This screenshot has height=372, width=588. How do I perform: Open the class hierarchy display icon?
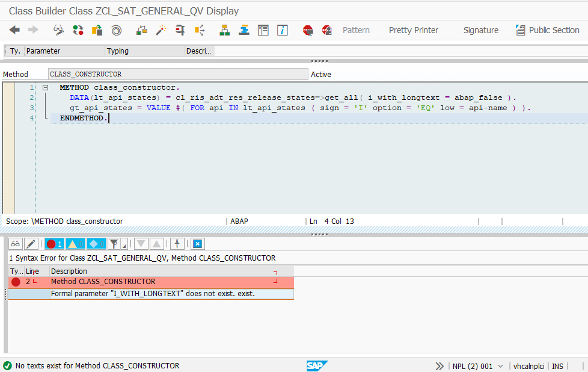click(x=224, y=30)
